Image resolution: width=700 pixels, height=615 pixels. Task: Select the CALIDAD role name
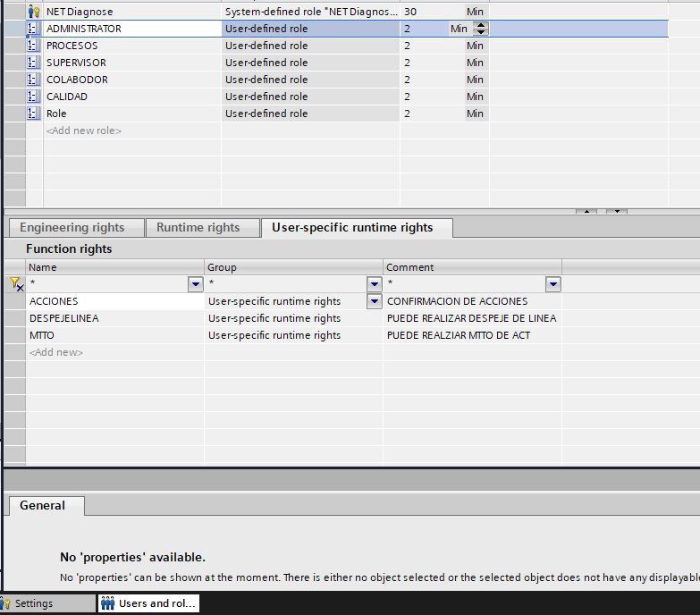pos(67,97)
